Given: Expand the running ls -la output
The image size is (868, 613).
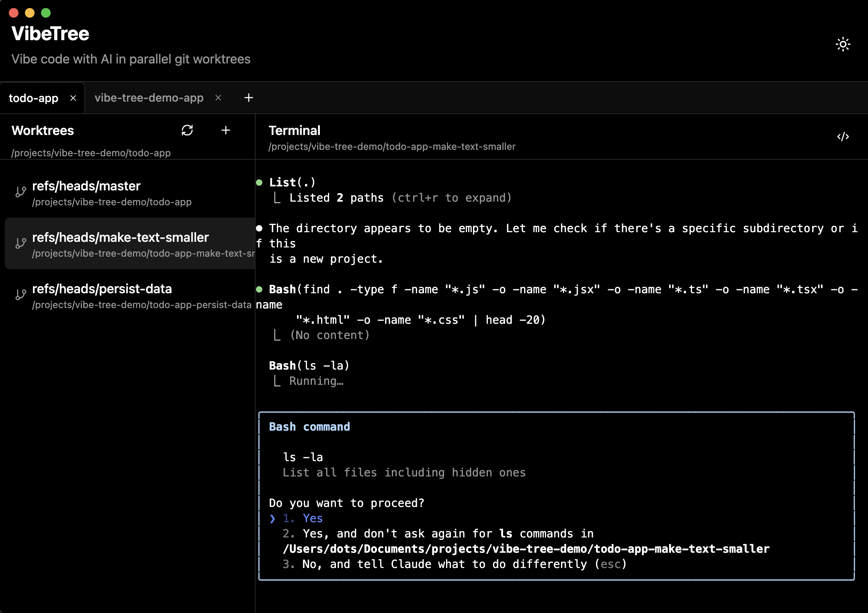Looking at the screenshot, I should [x=316, y=380].
